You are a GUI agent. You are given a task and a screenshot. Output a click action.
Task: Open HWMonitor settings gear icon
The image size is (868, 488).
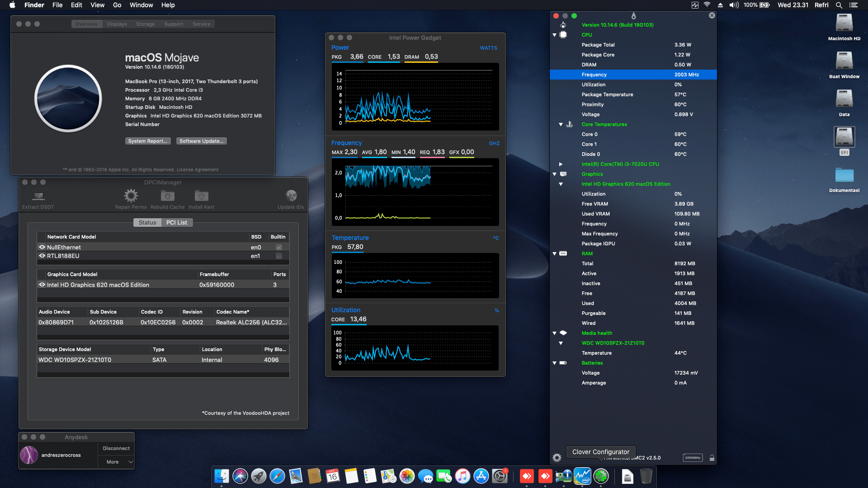coord(557,458)
